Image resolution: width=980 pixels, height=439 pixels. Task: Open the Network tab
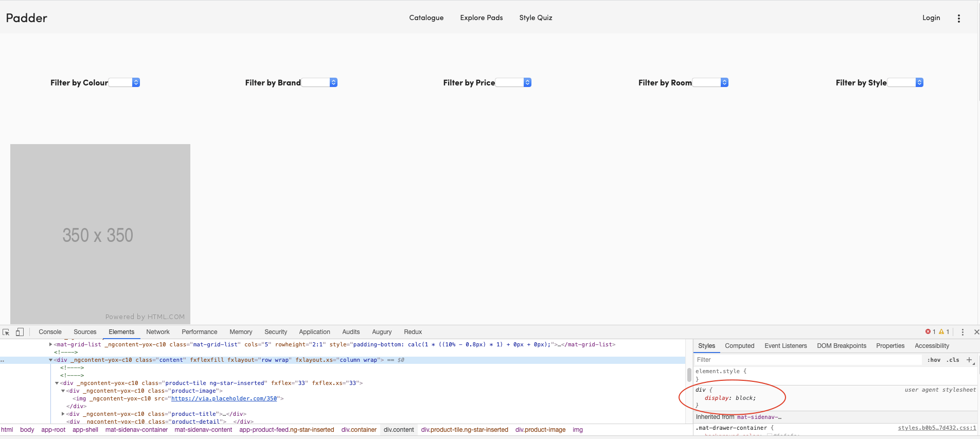click(158, 332)
